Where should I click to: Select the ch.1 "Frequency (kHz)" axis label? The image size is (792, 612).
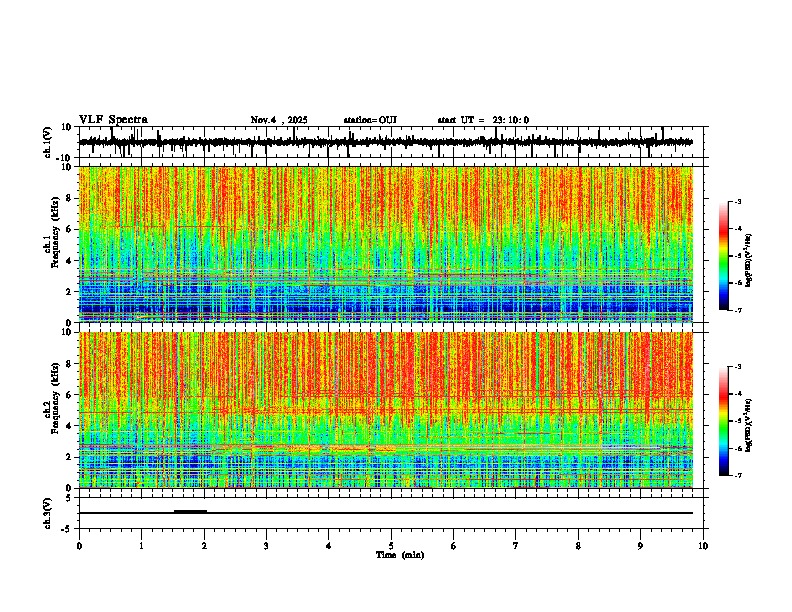click(x=55, y=230)
